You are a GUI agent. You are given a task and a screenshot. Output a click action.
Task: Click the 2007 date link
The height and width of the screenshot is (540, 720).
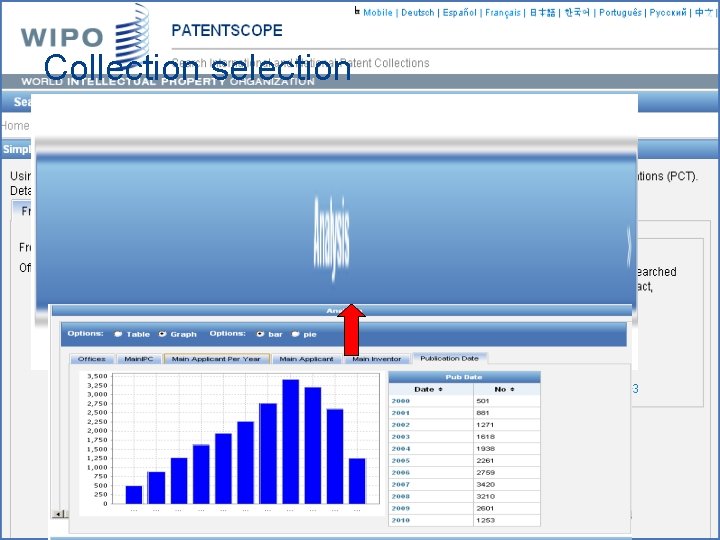click(400, 484)
